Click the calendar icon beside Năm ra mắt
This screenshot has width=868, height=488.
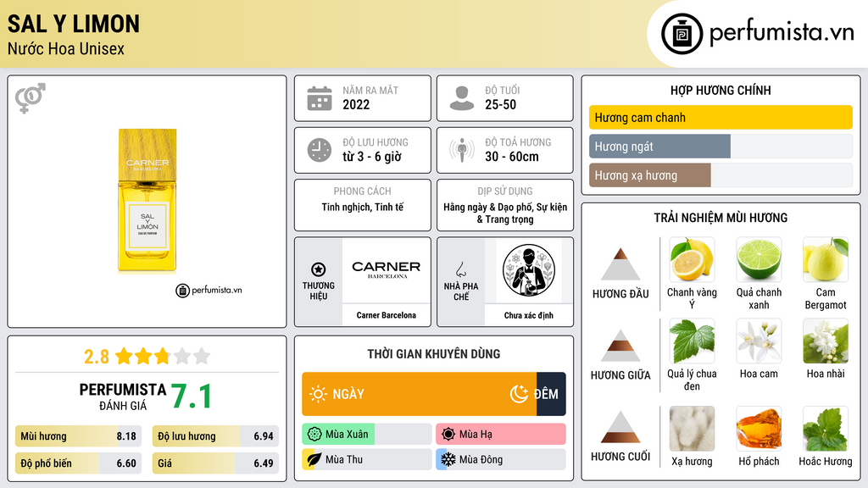(x=320, y=98)
